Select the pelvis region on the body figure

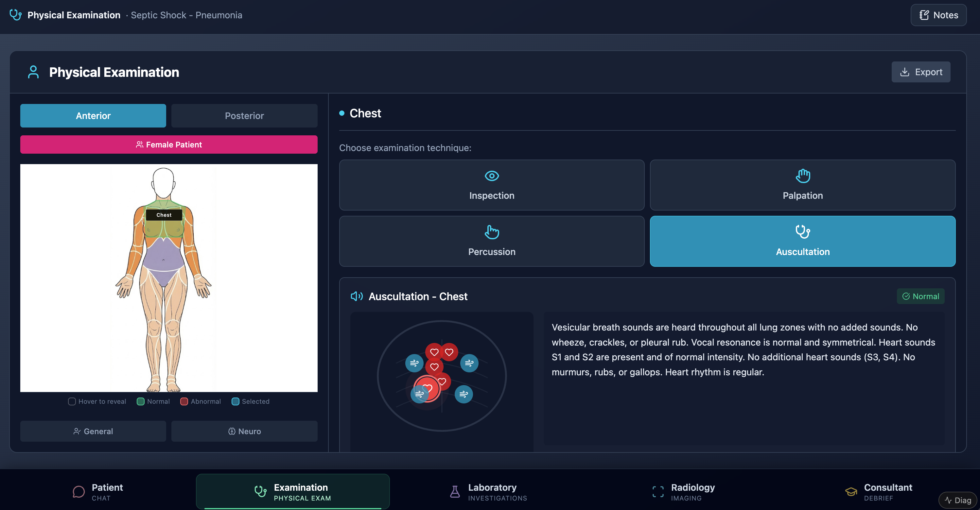pos(164,278)
